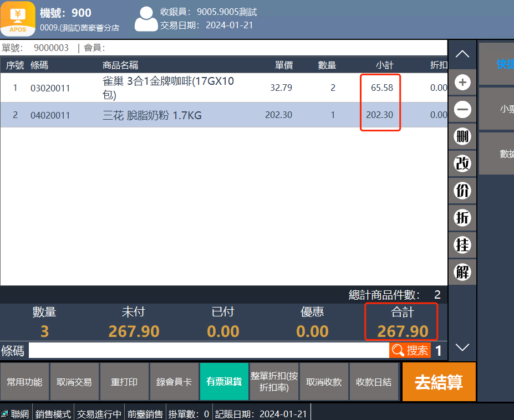This screenshot has width=514, height=420.
Task: Click the 小票 panel button on right
Action: pyautogui.click(x=496, y=109)
